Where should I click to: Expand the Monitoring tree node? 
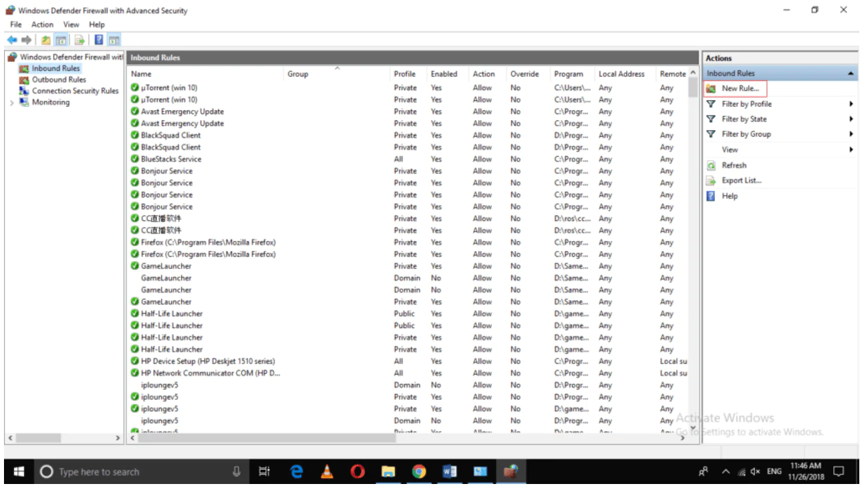[x=12, y=103]
